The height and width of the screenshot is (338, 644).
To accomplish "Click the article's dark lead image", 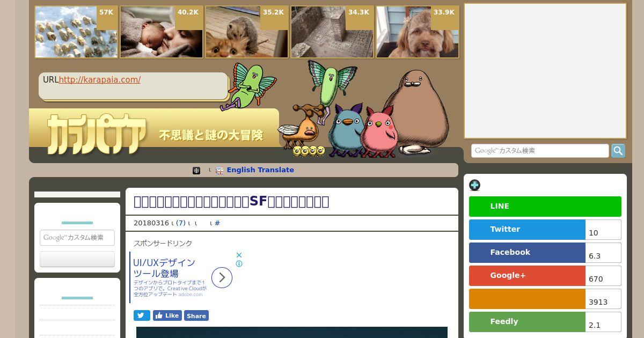I will tap(292, 332).
